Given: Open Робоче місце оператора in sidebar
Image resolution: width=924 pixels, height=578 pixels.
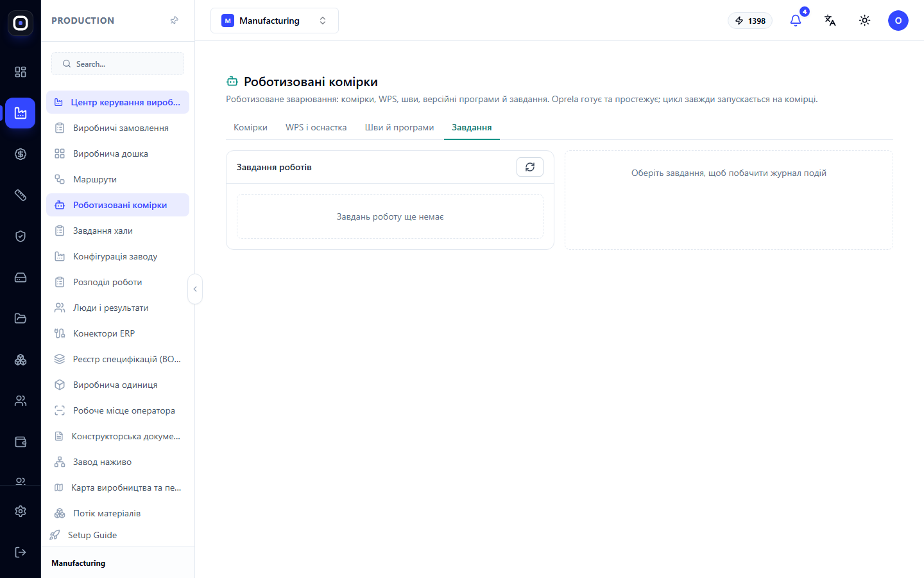Looking at the screenshot, I should tap(117, 410).
